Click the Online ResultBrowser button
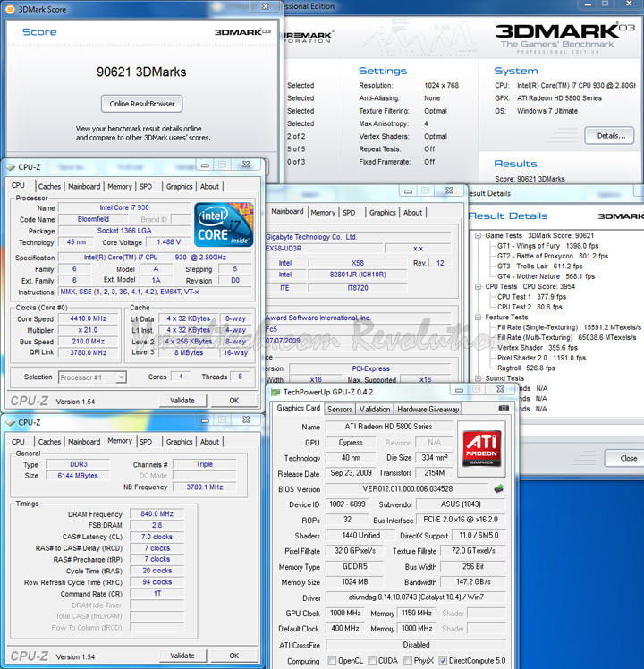The image size is (644, 669). click(x=142, y=104)
